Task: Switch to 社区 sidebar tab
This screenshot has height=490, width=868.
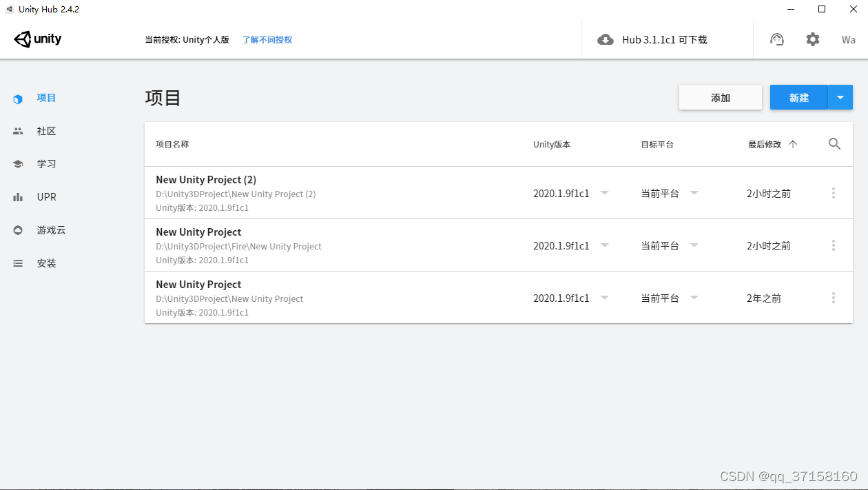Action: point(46,131)
